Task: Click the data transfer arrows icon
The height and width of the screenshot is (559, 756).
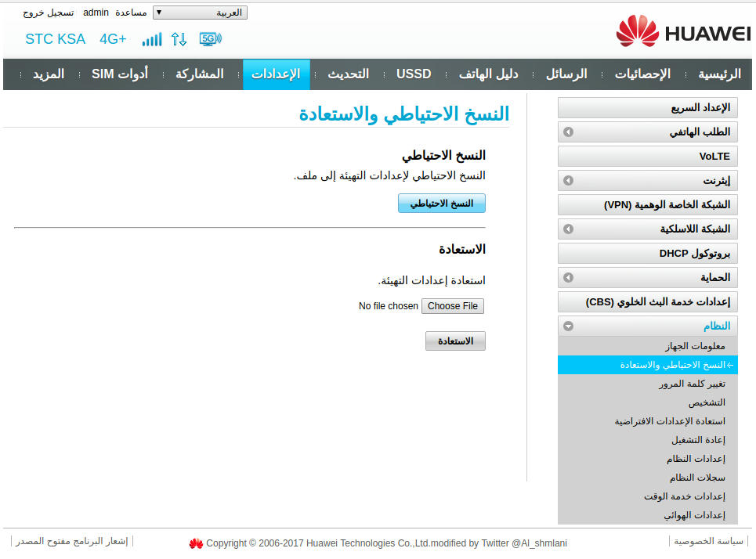Action: 179,39
